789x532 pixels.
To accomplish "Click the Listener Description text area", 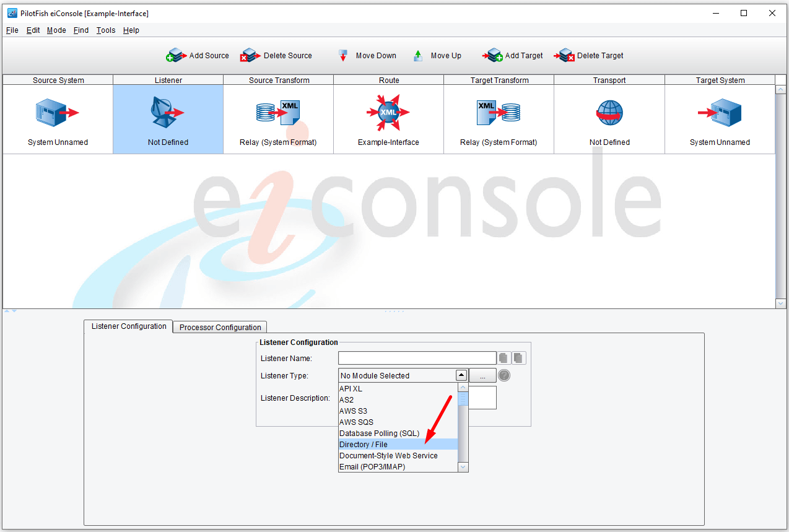I will tap(482, 398).
